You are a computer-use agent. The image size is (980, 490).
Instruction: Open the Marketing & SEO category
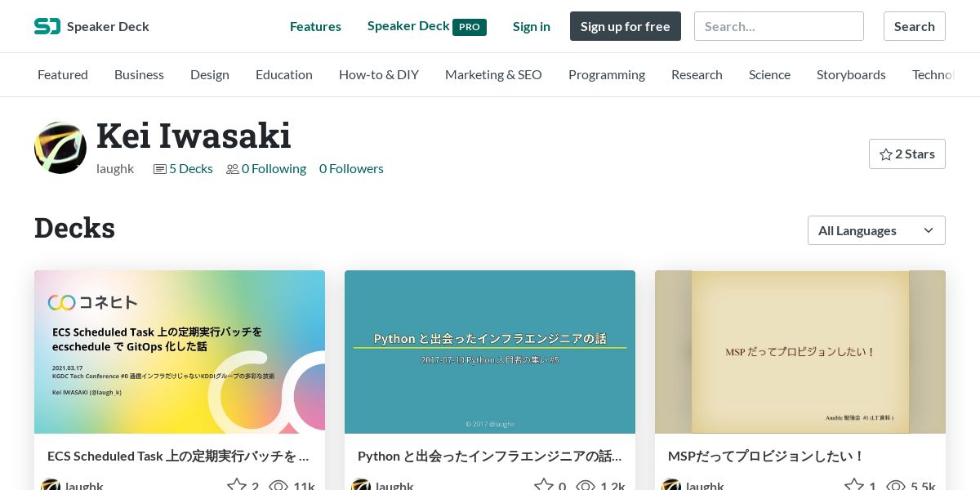click(493, 74)
